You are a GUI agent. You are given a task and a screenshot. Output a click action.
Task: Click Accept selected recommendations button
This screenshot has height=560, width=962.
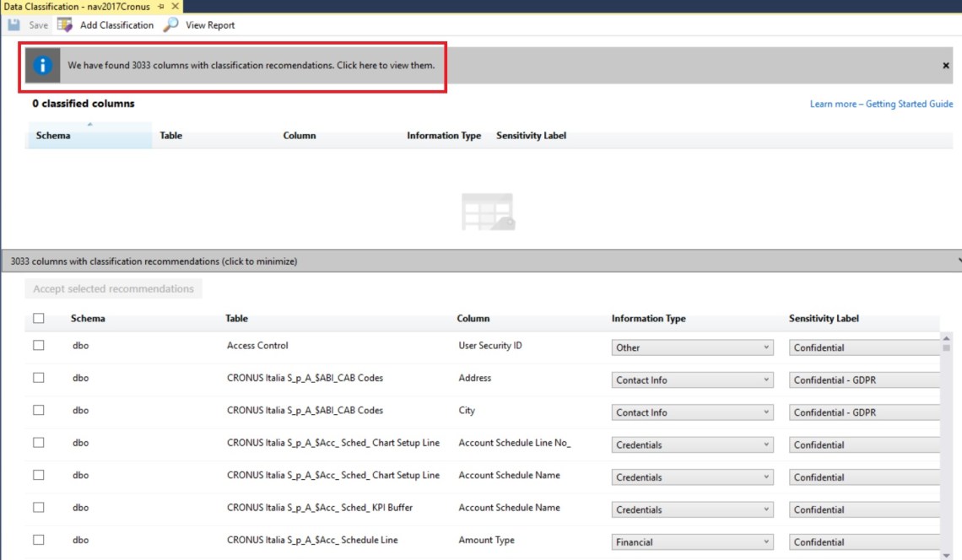click(114, 289)
